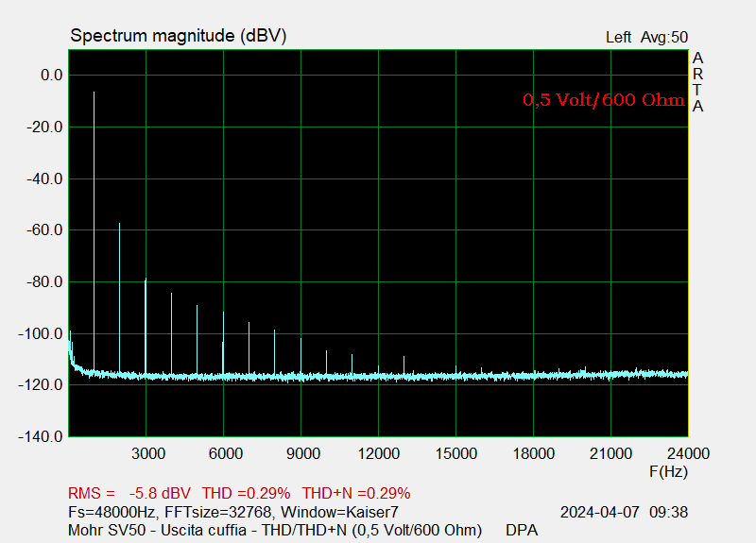Click the "Avg:50" averaging label
This screenshot has width=756, height=543.
tap(664, 38)
